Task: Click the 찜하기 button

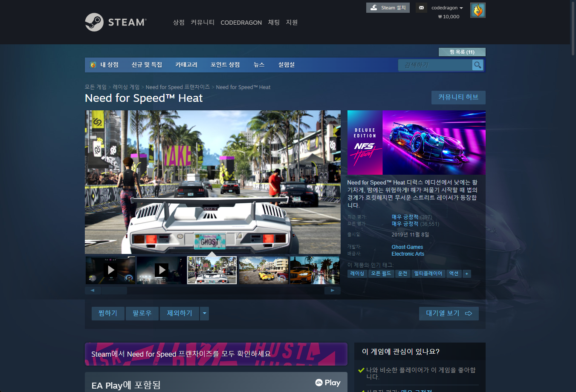Action: click(108, 313)
